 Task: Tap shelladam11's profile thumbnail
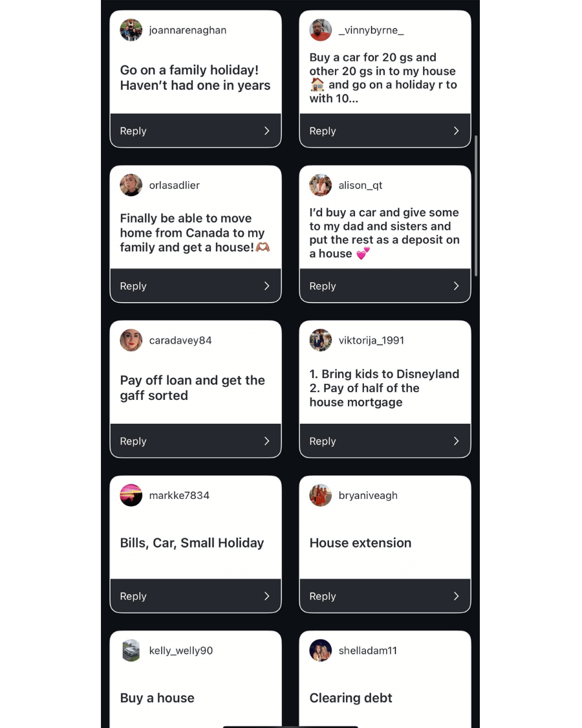coord(321,650)
